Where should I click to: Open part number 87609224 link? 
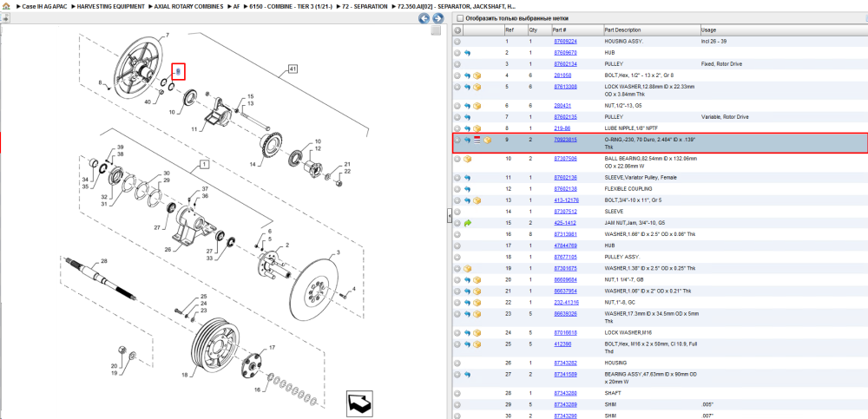[565, 42]
